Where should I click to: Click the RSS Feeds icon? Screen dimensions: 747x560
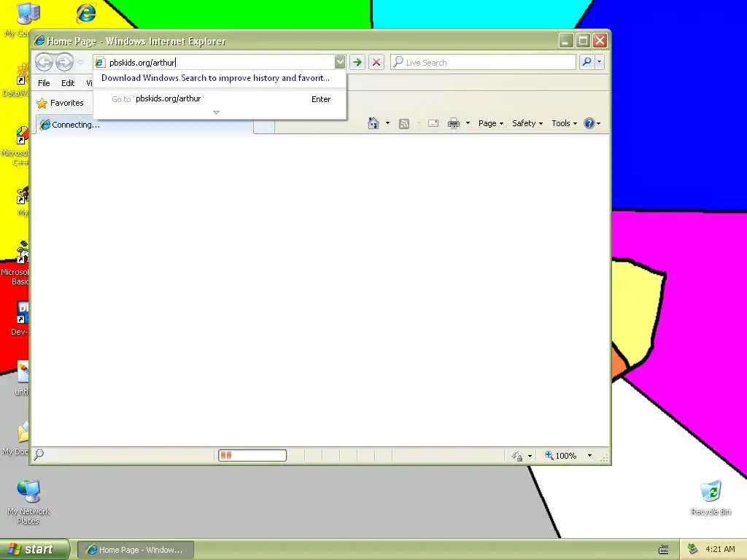(404, 124)
